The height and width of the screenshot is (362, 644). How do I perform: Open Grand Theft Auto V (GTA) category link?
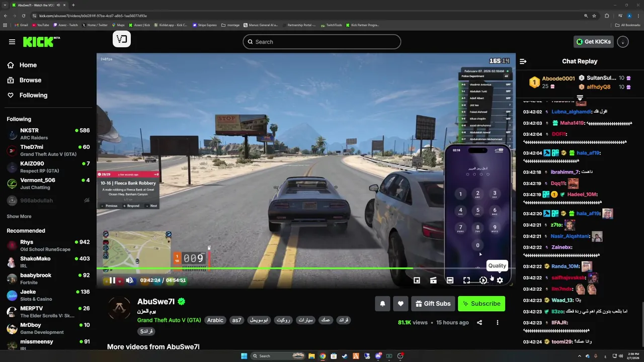[x=169, y=320]
